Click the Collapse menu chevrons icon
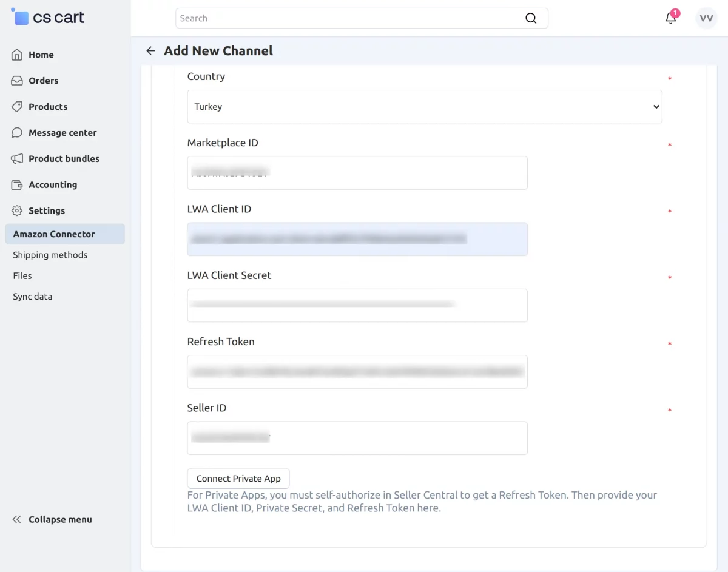This screenshot has width=728, height=572. [x=17, y=519]
